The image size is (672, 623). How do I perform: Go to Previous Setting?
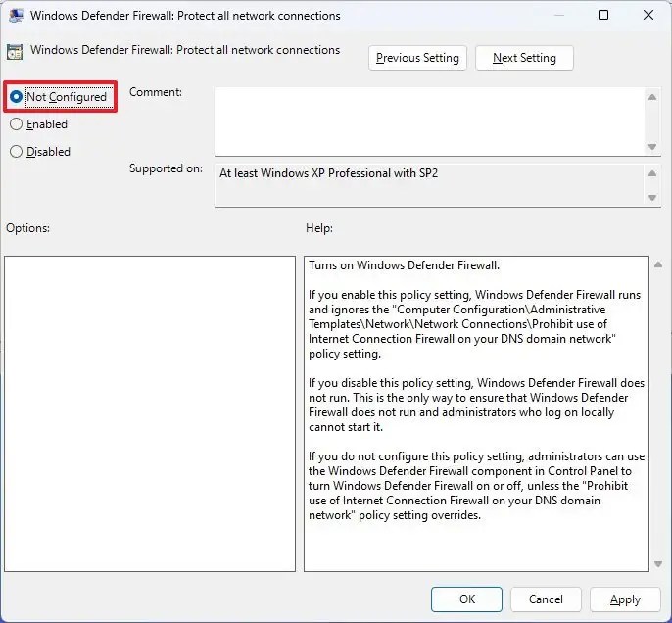[x=417, y=58]
